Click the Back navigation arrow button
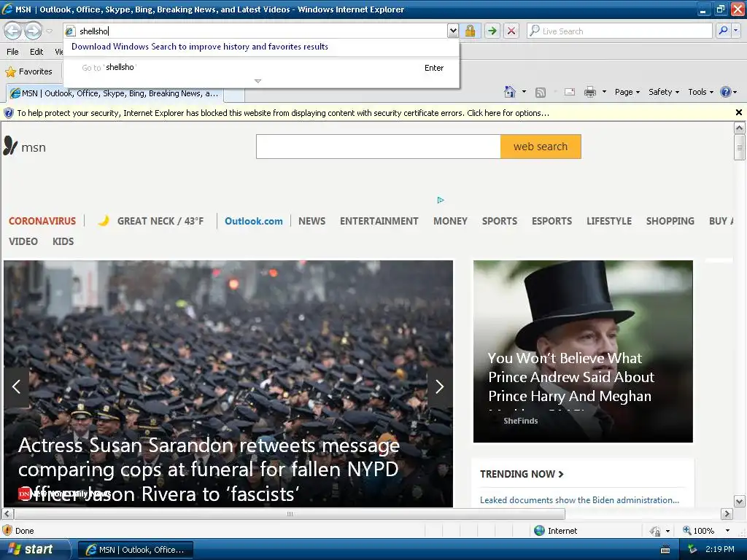The width and height of the screenshot is (747, 560). (x=13, y=31)
